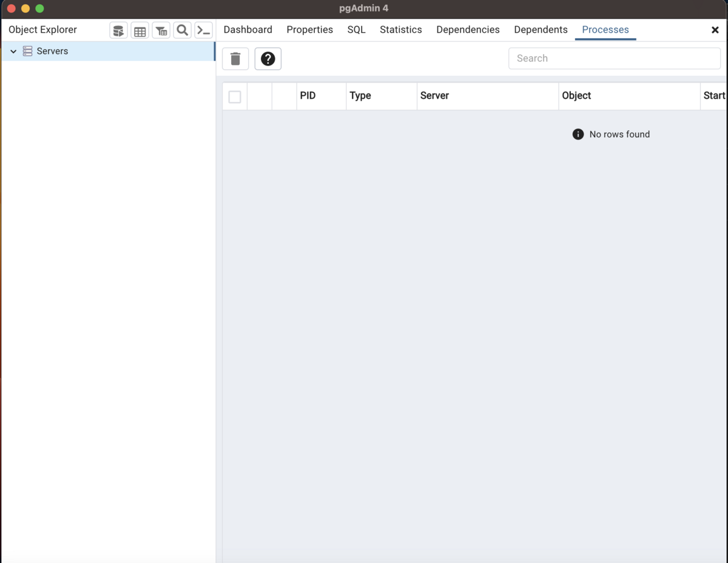This screenshot has width=728, height=563.
Task: Click the Object Explorer panel title
Action: coord(42,30)
